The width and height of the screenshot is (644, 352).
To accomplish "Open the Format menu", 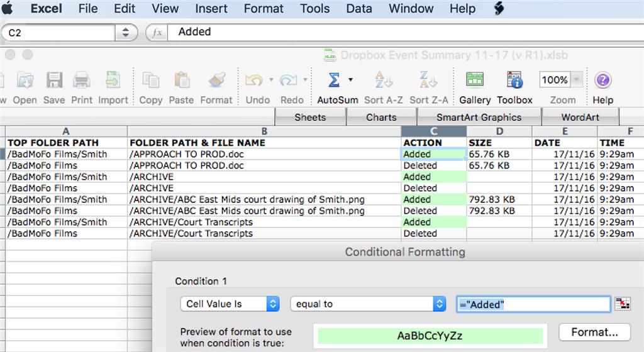I will (264, 8).
